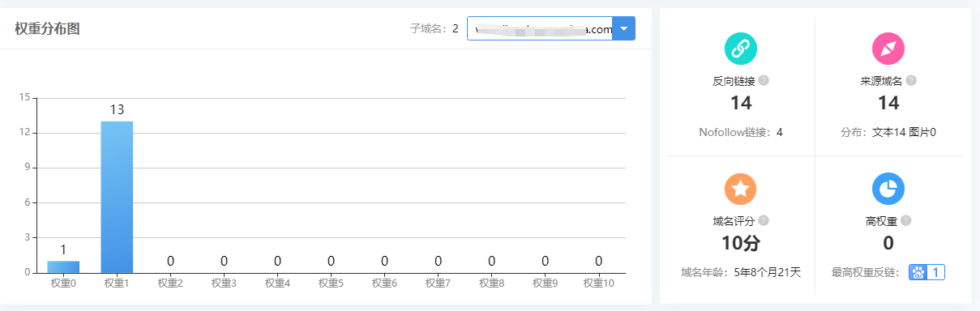Click the 10分 domain score value
The image size is (980, 311).
(740, 243)
